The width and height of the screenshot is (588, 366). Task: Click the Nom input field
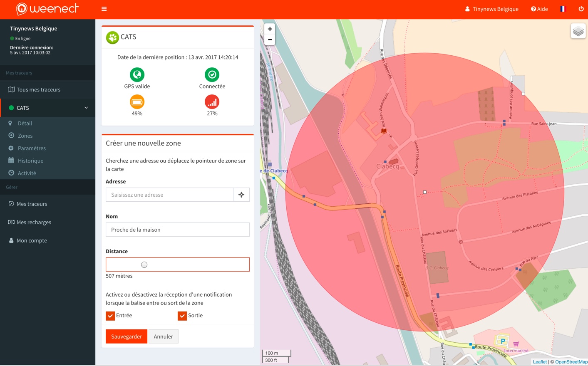pyautogui.click(x=178, y=230)
